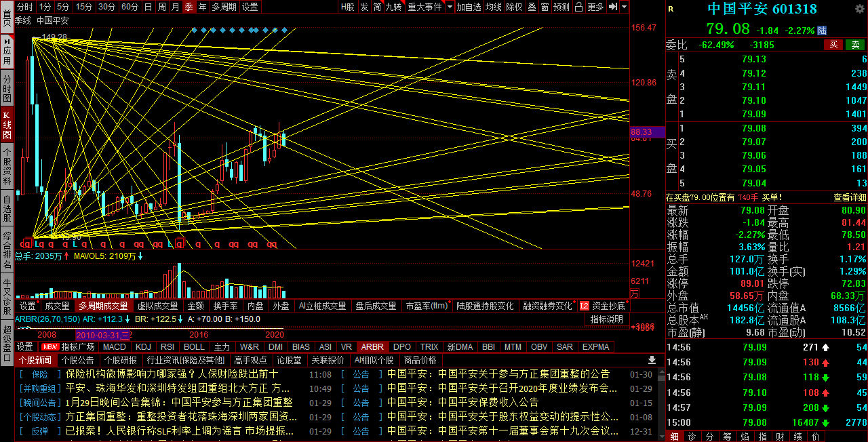Select 融资融券变化 sub-chart tab
868x442 pixels.
coord(547,306)
